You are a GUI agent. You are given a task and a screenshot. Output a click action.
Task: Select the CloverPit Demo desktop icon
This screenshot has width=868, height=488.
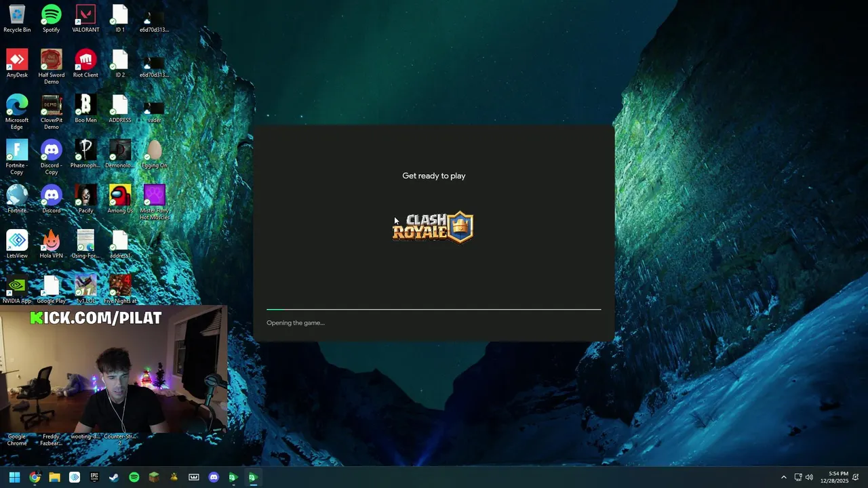51,113
